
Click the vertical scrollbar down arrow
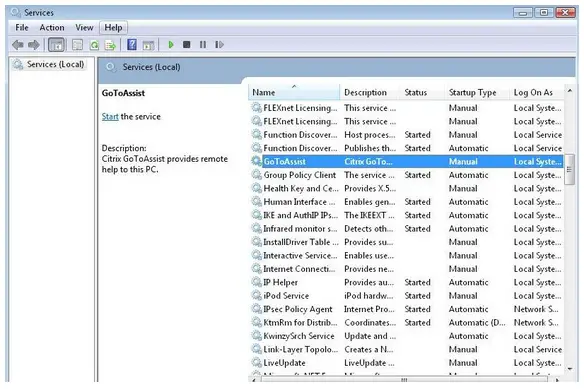click(x=569, y=369)
